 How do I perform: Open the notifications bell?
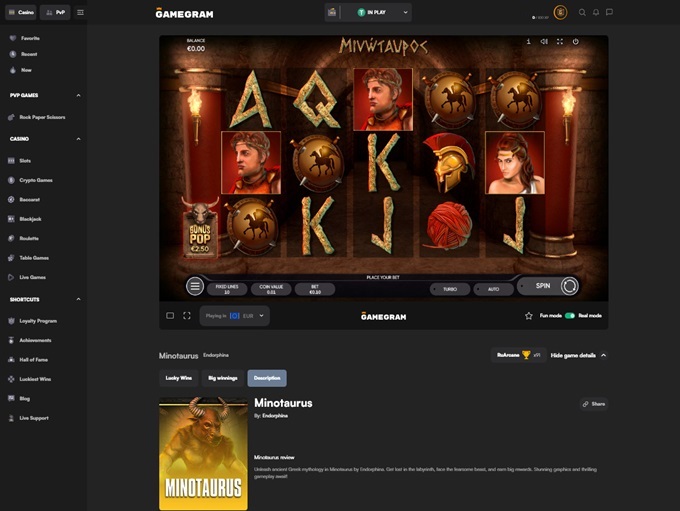point(596,13)
